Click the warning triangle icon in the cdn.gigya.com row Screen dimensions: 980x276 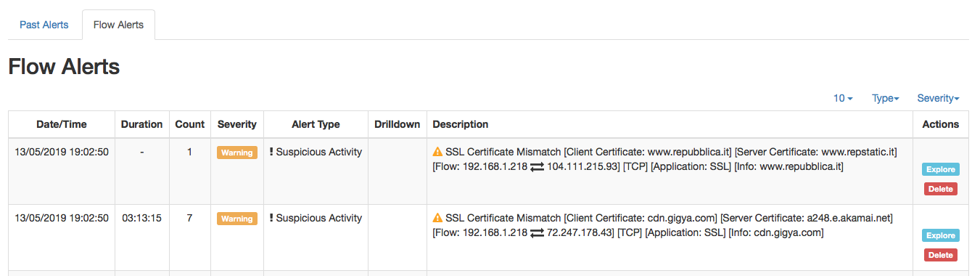pos(437,217)
